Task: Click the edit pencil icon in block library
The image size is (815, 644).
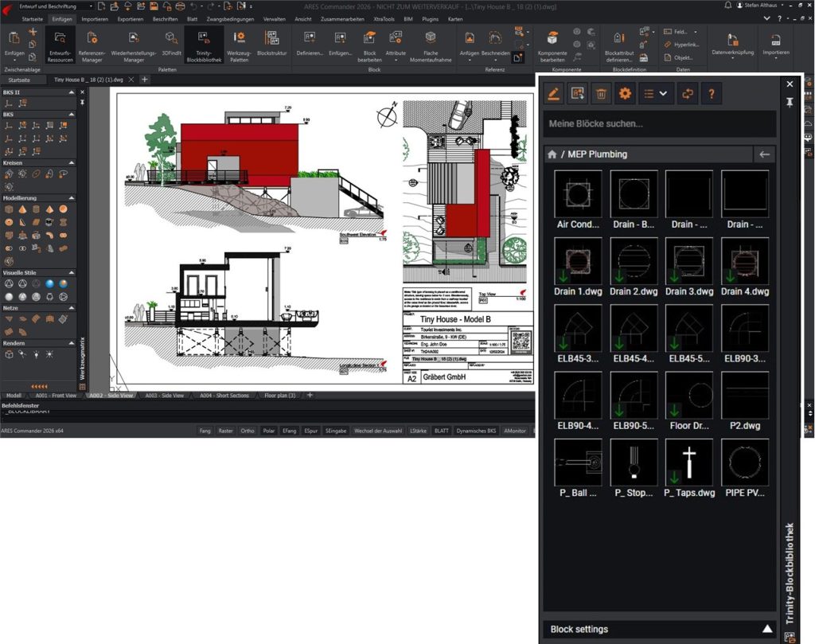Action: coord(554,94)
